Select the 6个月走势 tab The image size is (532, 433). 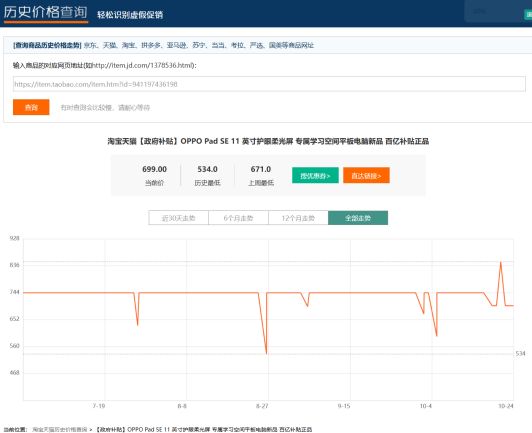point(238,218)
